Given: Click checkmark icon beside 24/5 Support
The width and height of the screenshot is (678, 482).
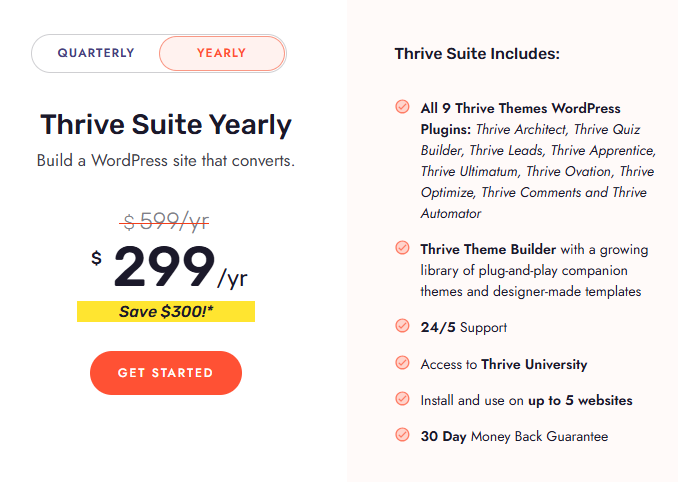Looking at the screenshot, I should coord(402,326).
